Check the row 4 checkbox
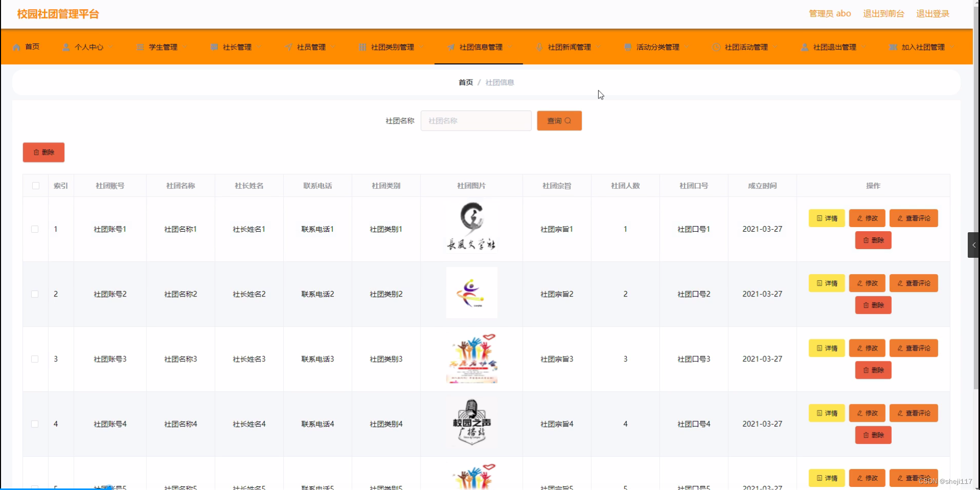This screenshot has width=980, height=490. point(35,424)
